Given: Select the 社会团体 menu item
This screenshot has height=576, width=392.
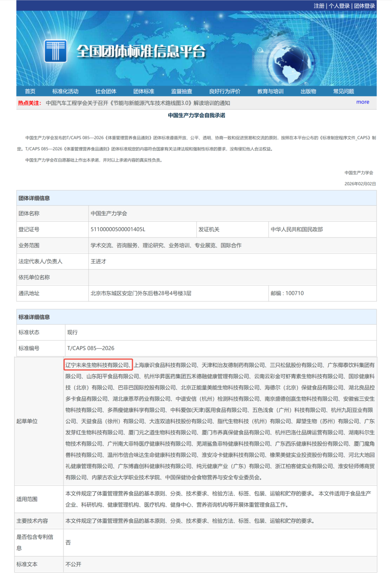Looking at the screenshot, I should (x=106, y=91).
